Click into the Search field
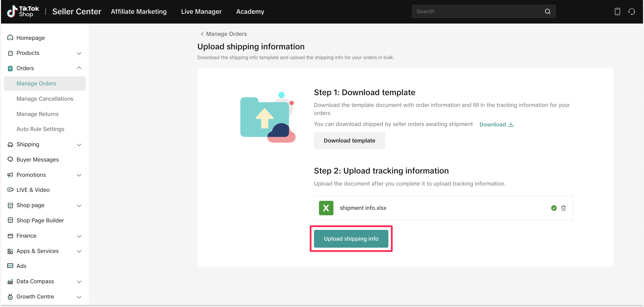Image resolution: width=644 pixels, height=307 pixels. pyautogui.click(x=476, y=12)
